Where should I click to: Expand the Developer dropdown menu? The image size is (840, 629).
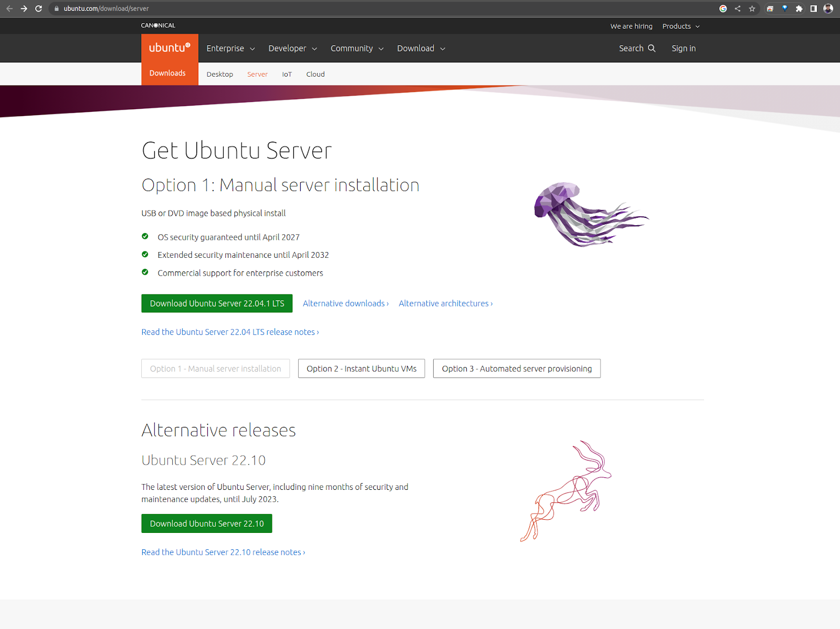coord(292,48)
